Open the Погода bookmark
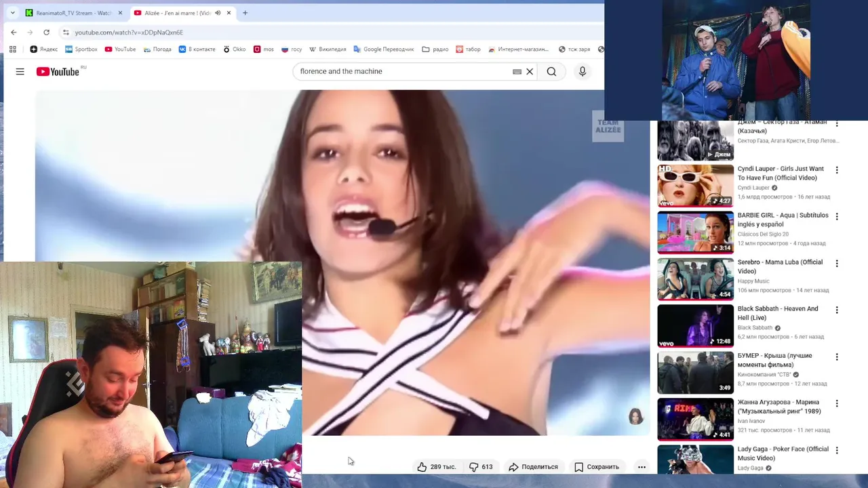The height and width of the screenshot is (488, 868). 157,49
